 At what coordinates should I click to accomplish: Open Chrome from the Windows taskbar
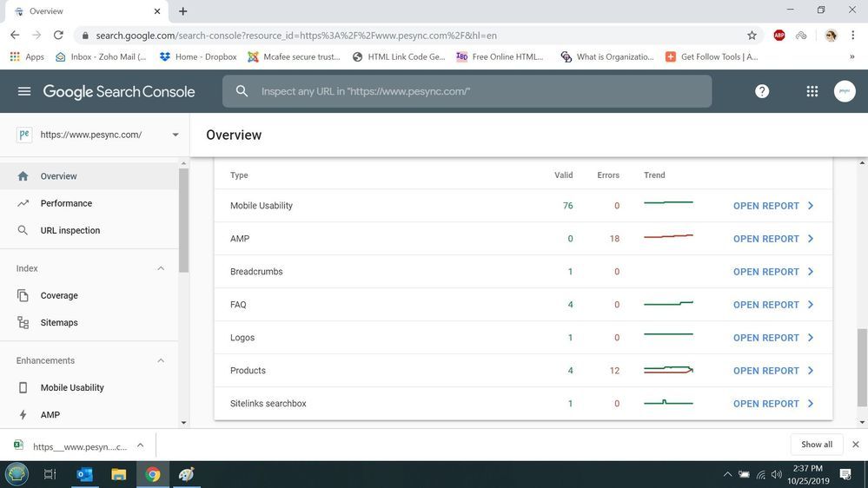[153, 474]
